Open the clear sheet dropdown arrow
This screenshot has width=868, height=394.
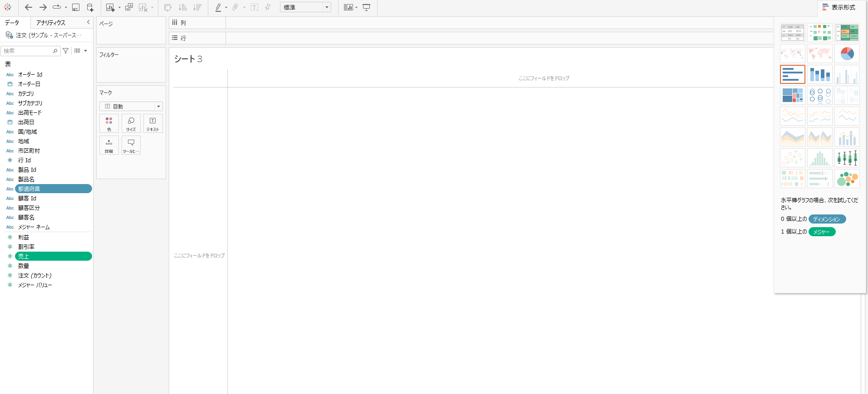[152, 8]
